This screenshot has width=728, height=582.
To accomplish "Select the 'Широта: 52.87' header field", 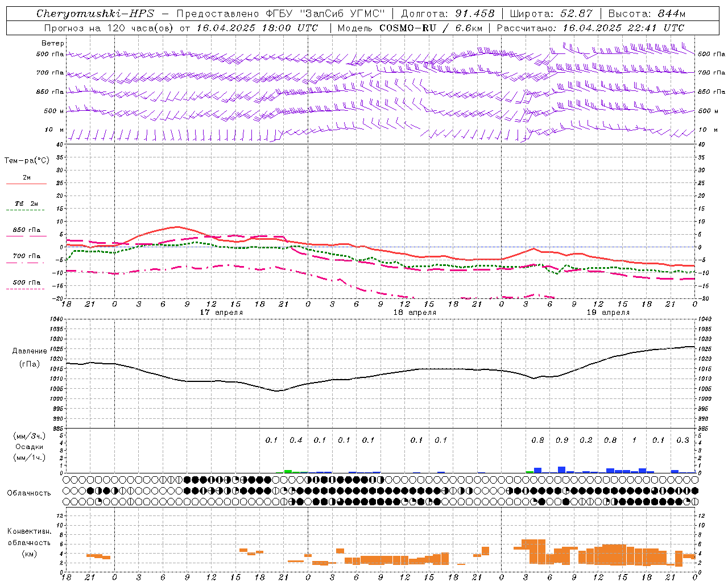I will 551,14.
